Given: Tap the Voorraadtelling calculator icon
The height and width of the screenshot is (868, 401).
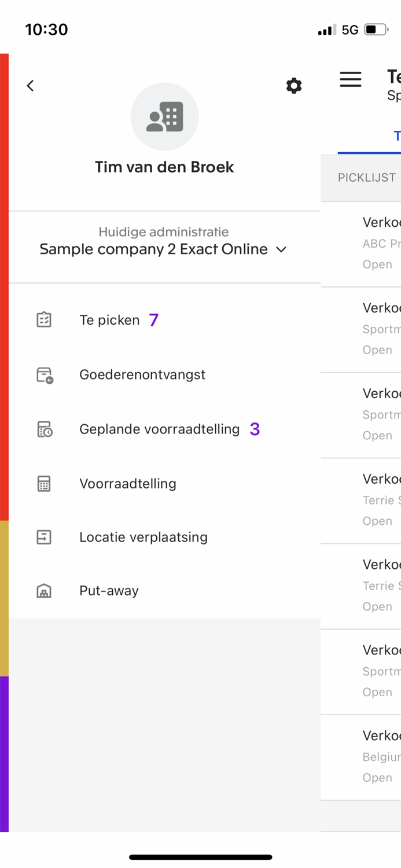Looking at the screenshot, I should click(44, 483).
